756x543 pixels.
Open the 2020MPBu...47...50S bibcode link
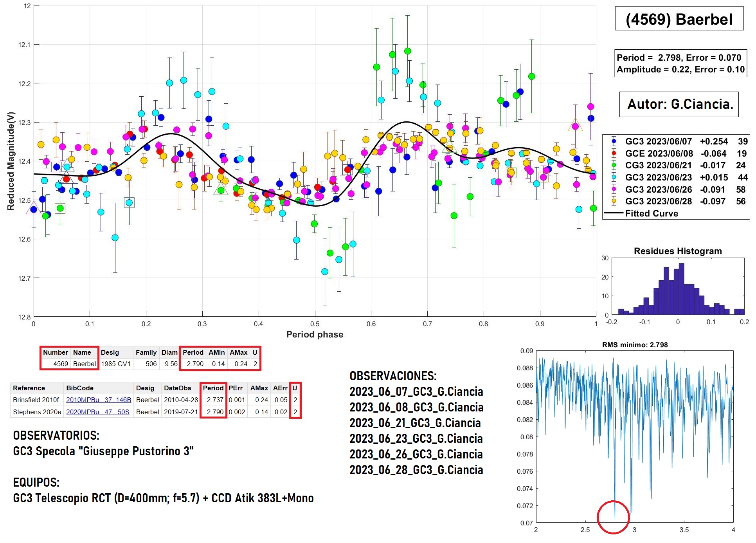(98, 412)
